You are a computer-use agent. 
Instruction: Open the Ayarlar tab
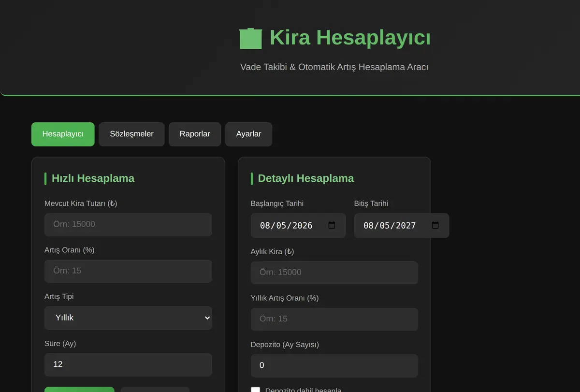click(x=248, y=134)
